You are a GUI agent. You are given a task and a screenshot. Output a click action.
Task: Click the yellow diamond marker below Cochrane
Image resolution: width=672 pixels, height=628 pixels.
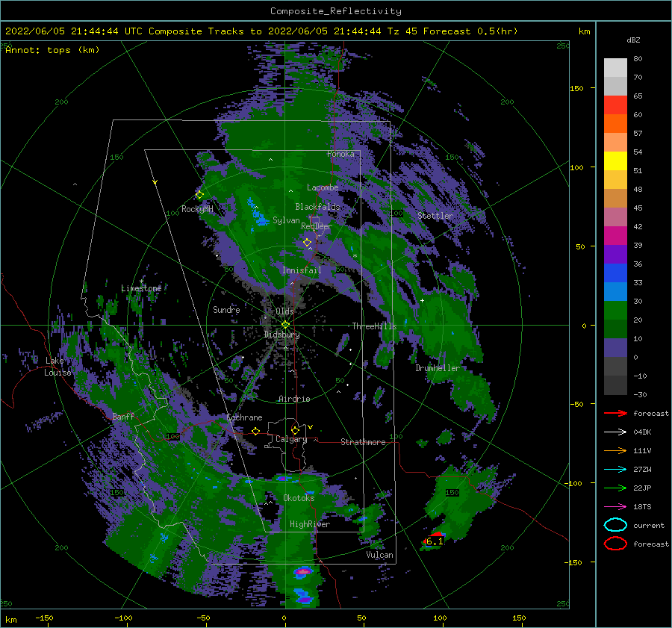pyautogui.click(x=255, y=431)
